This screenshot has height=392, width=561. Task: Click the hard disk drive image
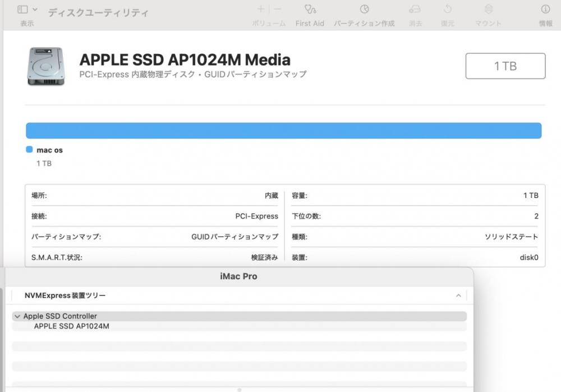[46, 66]
